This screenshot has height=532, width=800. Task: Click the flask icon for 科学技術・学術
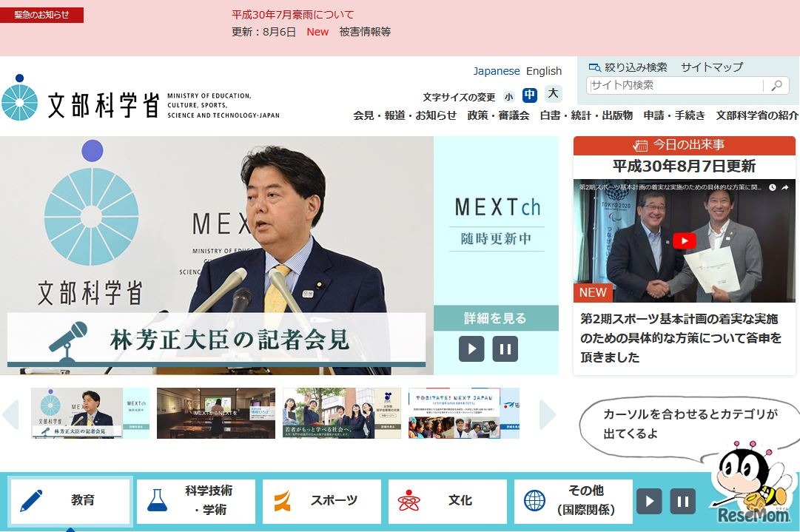coord(157,500)
